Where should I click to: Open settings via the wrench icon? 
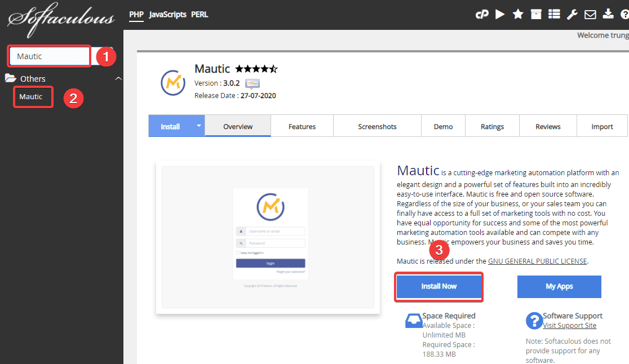(x=572, y=15)
